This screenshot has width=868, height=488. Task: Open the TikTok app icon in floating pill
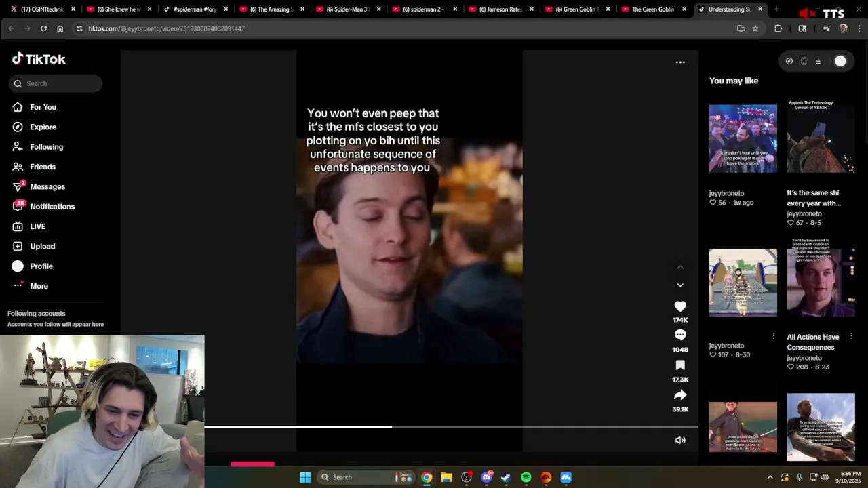[789, 61]
